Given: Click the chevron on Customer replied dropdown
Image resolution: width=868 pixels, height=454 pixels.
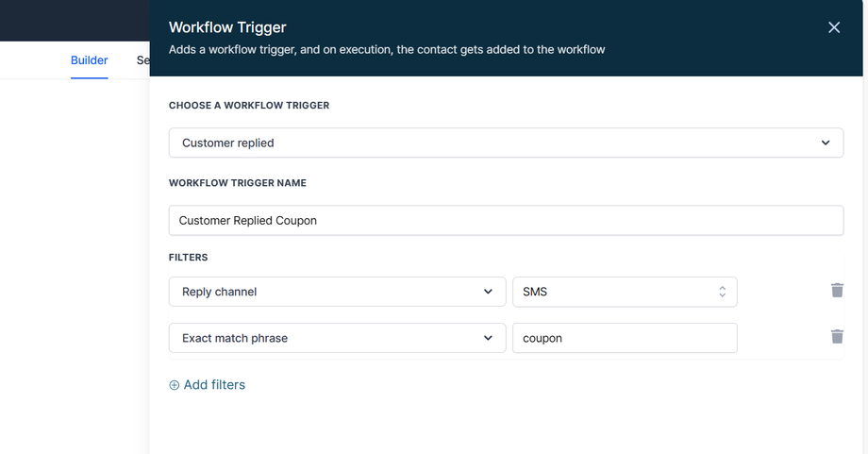Looking at the screenshot, I should pyautogui.click(x=826, y=143).
